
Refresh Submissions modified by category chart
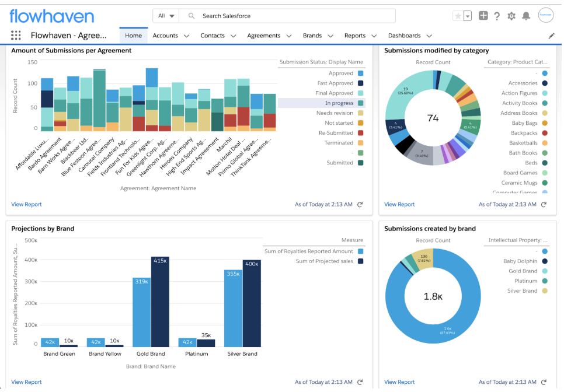544,204
